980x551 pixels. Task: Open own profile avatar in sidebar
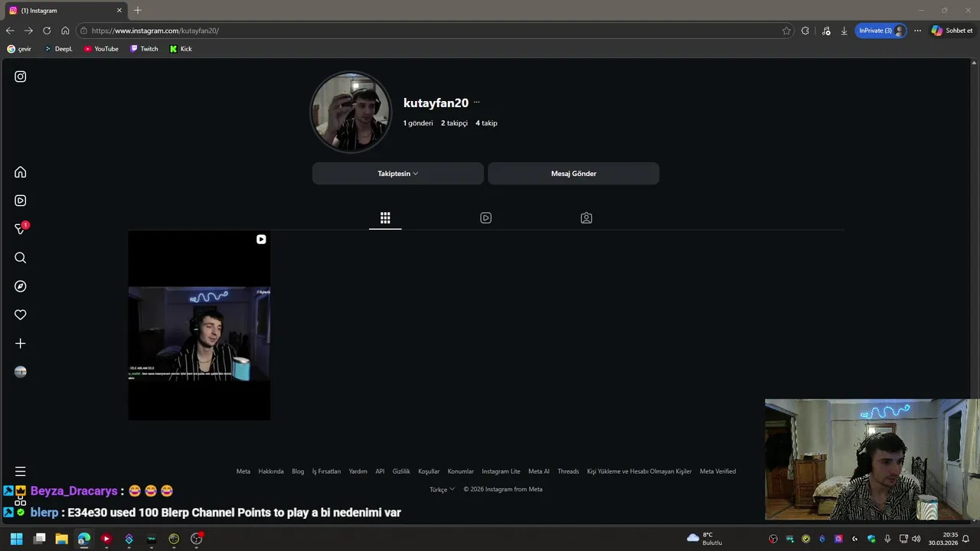point(21,372)
